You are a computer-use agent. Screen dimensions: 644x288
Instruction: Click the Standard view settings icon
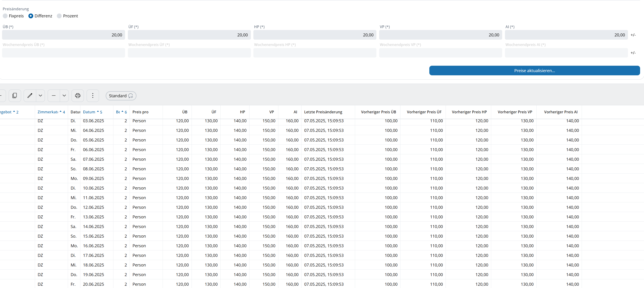(131, 96)
